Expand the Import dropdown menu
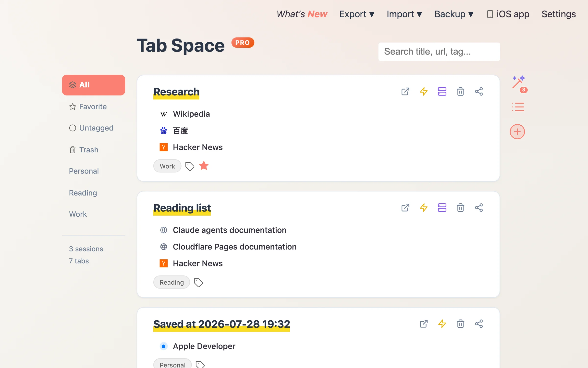Viewport: 588px width, 368px height. pyautogui.click(x=404, y=14)
